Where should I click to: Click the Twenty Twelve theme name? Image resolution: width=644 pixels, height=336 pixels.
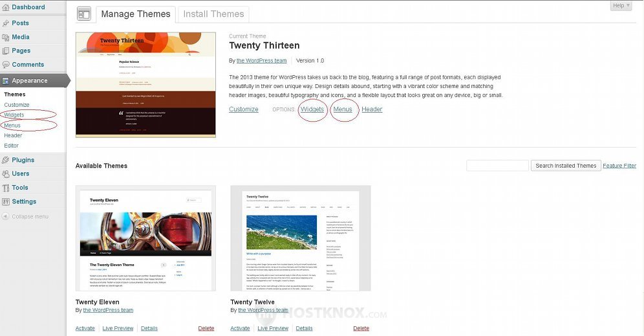(x=252, y=302)
